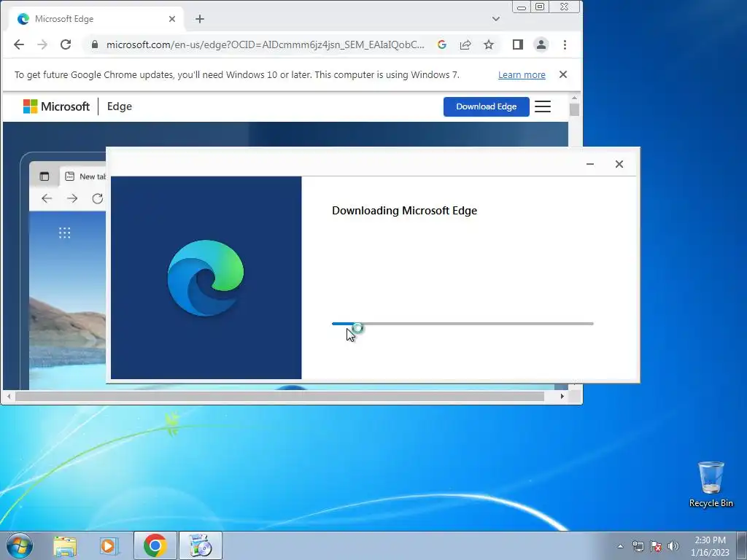
Task: Click the volume speaker icon
Action: tap(673, 546)
